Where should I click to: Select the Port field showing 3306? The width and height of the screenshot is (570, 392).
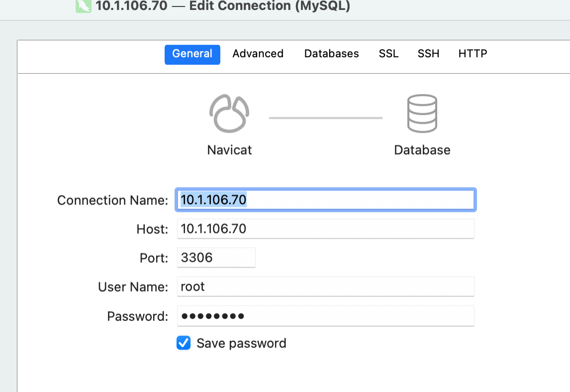pyautogui.click(x=216, y=258)
